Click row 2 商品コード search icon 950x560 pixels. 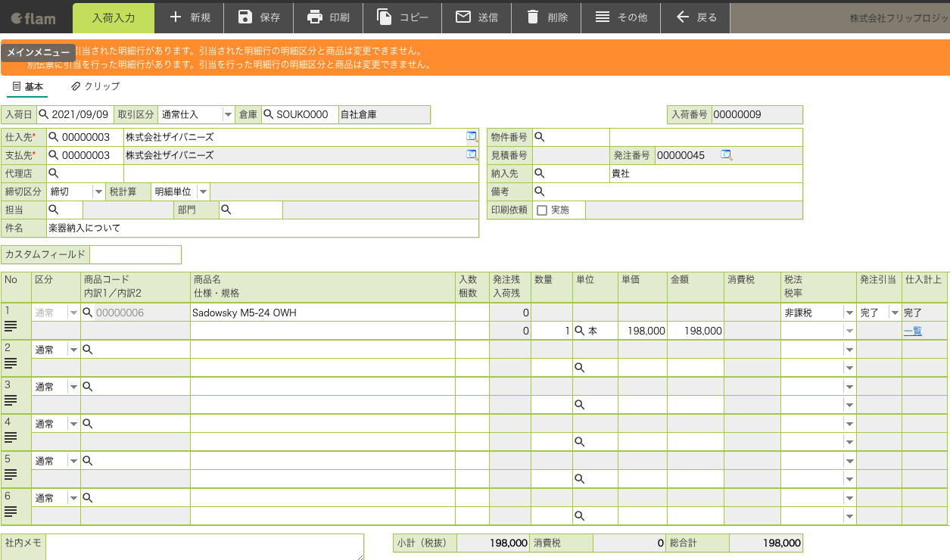(x=88, y=350)
